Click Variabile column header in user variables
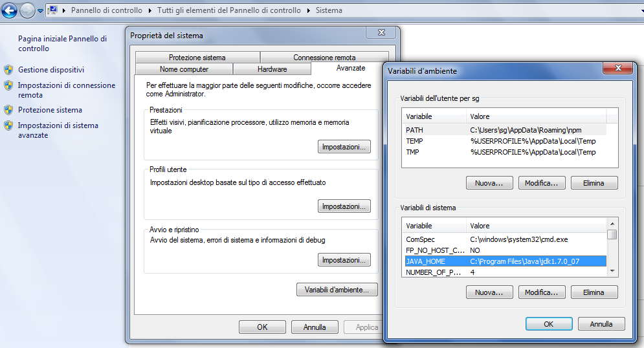 (434, 116)
